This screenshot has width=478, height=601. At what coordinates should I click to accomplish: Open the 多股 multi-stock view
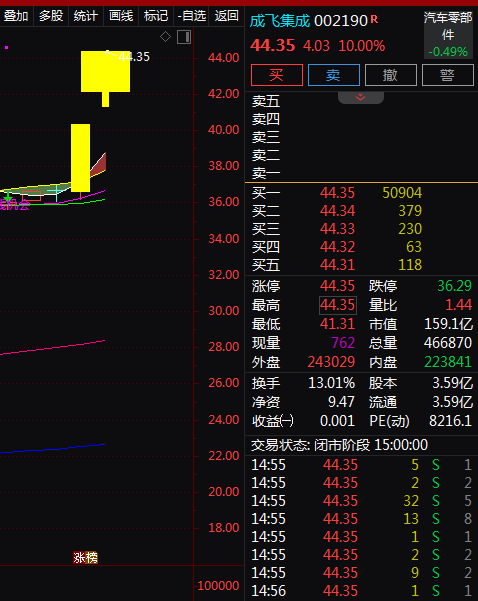click(51, 16)
